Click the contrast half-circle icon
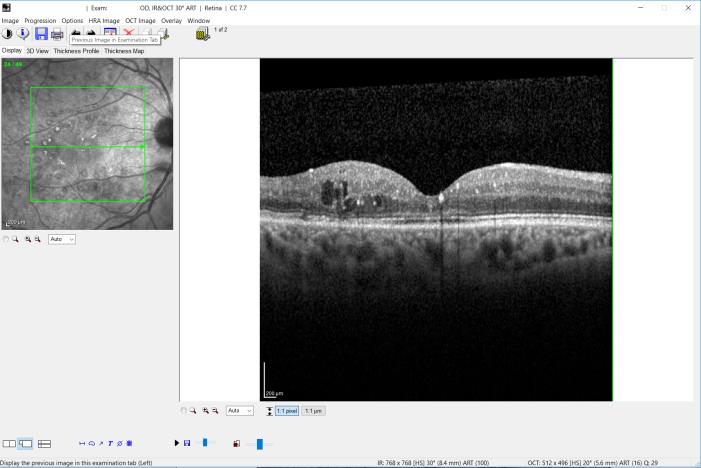The width and height of the screenshot is (701, 468). click(7, 34)
